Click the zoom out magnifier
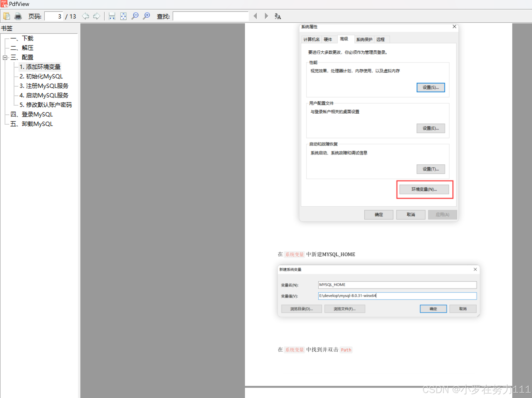This screenshot has height=398, width=532. tap(135, 16)
